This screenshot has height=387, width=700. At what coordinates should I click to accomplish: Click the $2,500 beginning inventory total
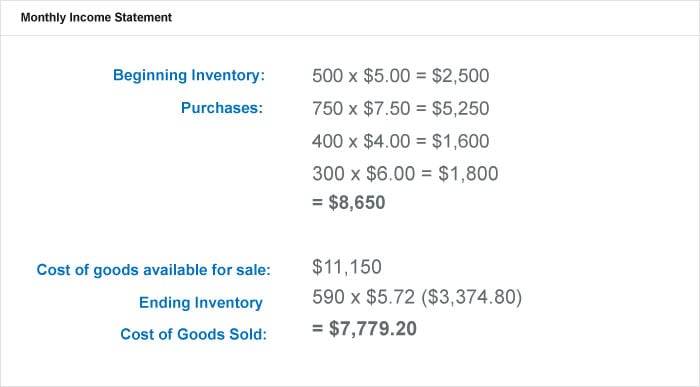point(460,75)
